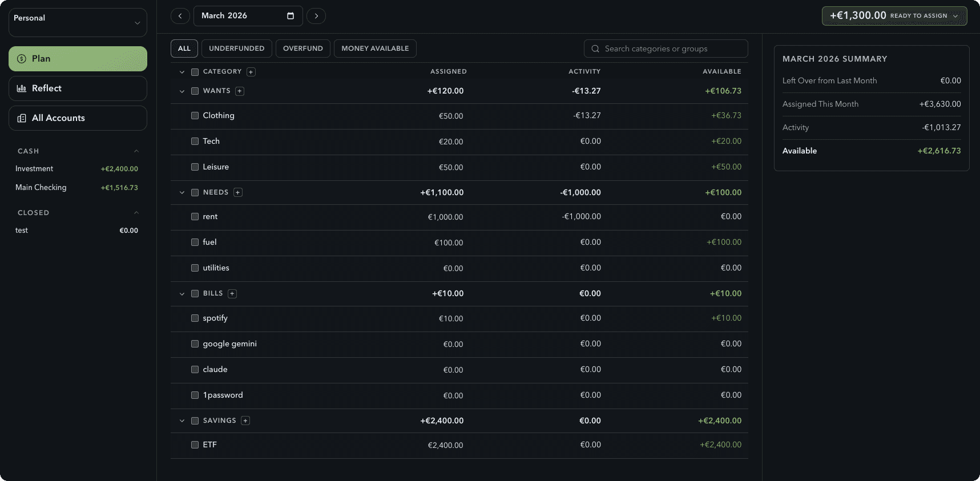Image resolution: width=980 pixels, height=481 pixels.
Task: Collapse the WANTS group chevron
Action: (182, 91)
